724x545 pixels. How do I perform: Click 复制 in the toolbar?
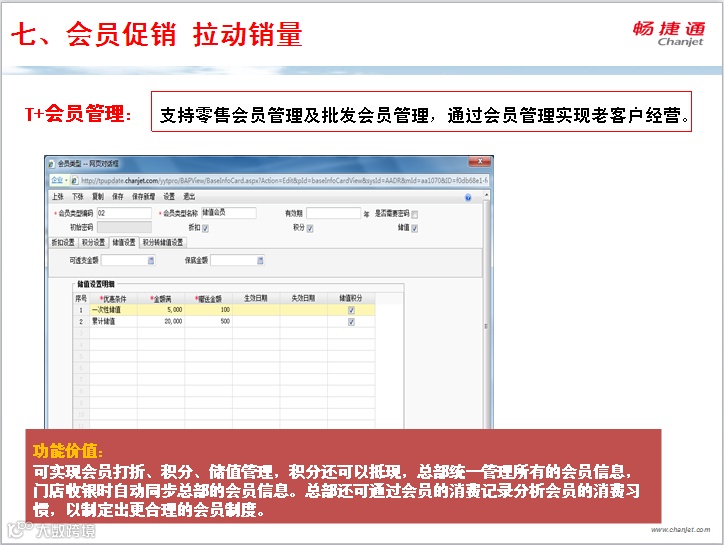[98, 197]
